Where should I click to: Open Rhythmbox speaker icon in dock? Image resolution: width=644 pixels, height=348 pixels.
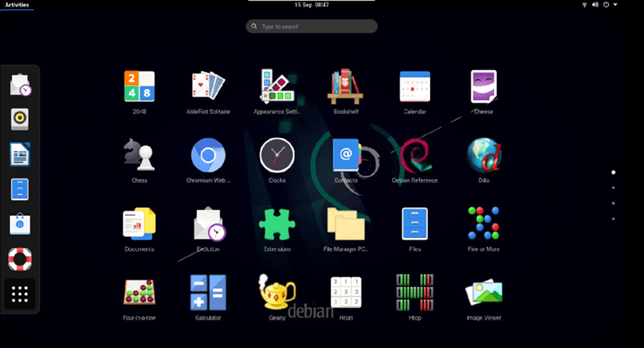pyautogui.click(x=20, y=120)
